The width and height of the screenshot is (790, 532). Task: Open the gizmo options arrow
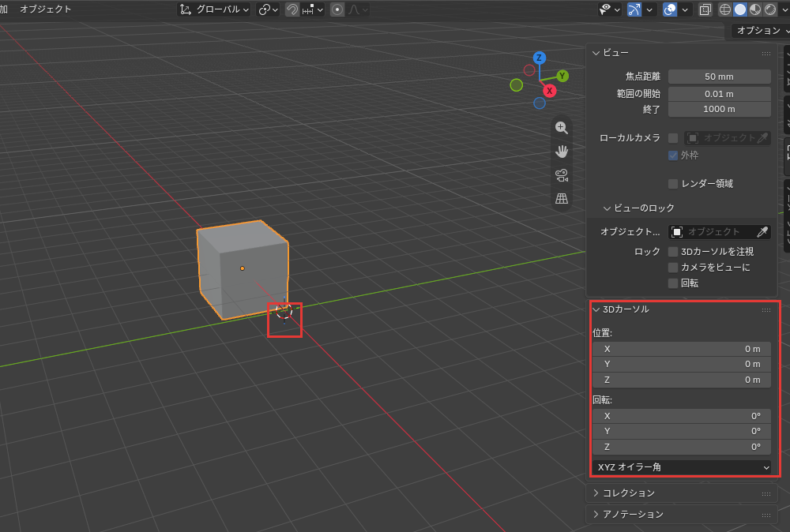coord(649,9)
